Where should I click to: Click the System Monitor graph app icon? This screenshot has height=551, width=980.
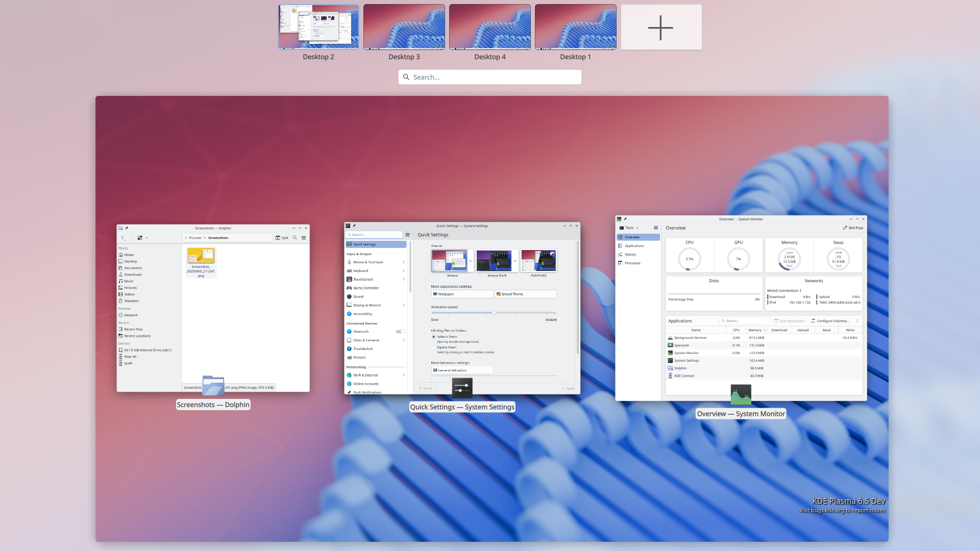point(741,394)
